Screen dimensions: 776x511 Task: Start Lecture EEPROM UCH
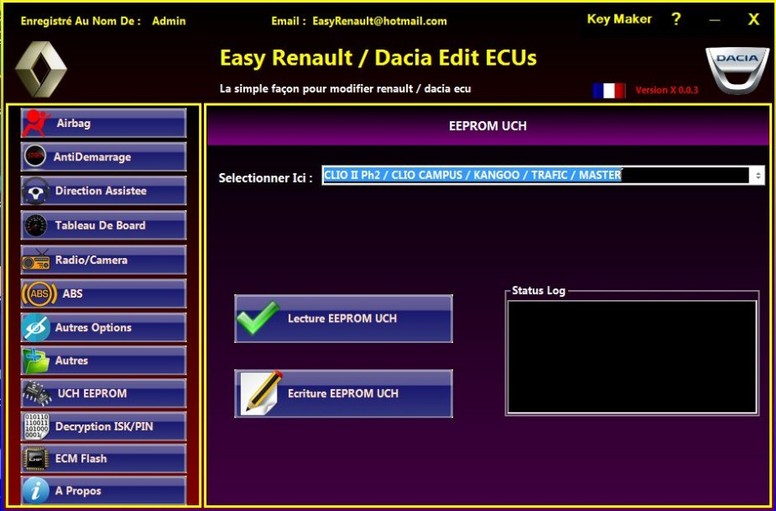(343, 319)
